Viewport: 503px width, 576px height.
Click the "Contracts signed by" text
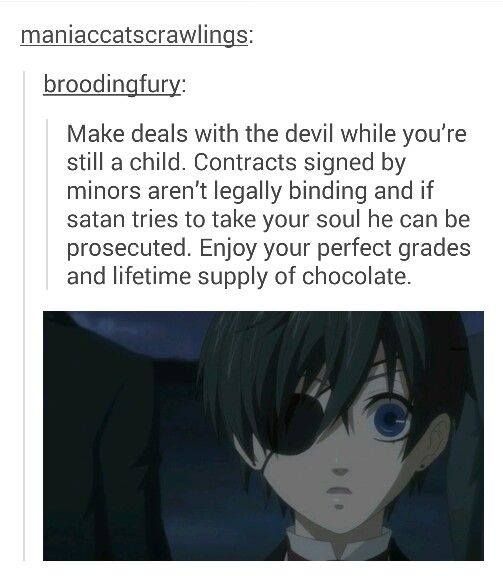(x=300, y=163)
